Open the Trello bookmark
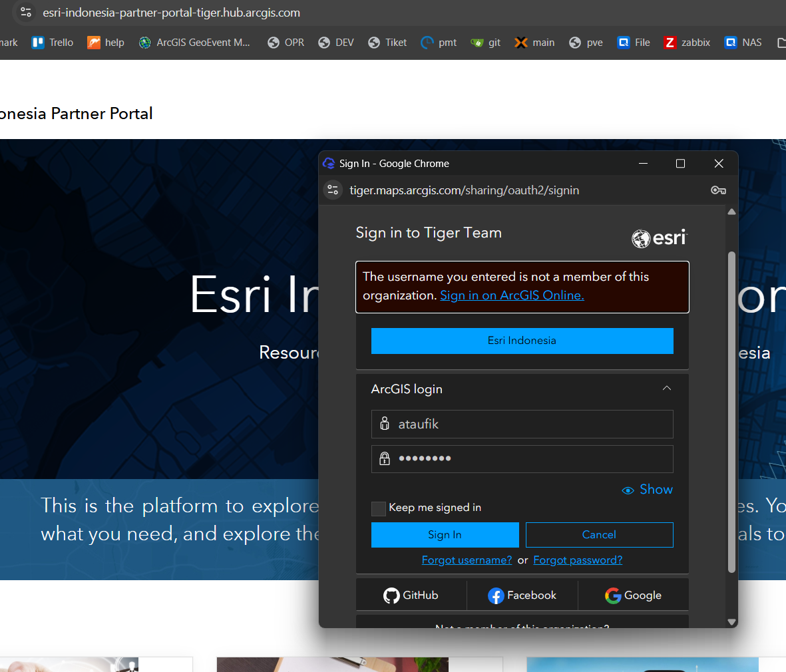This screenshot has height=672, width=786. pyautogui.click(x=53, y=43)
